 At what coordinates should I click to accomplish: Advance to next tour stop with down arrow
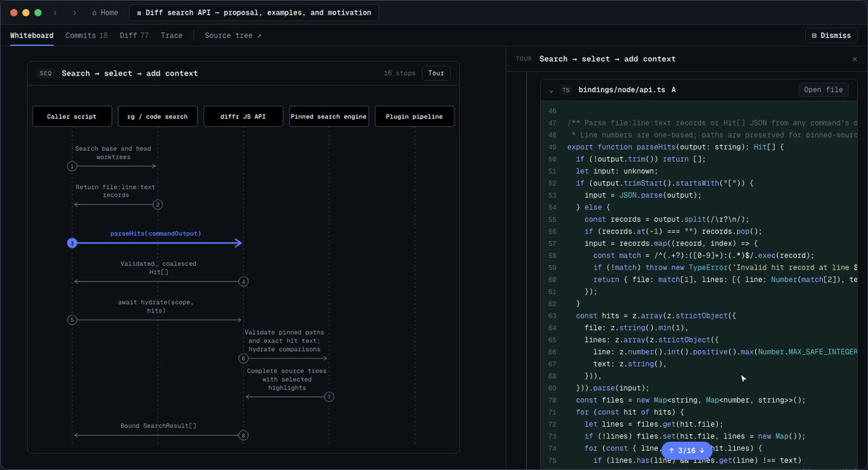click(x=702, y=451)
